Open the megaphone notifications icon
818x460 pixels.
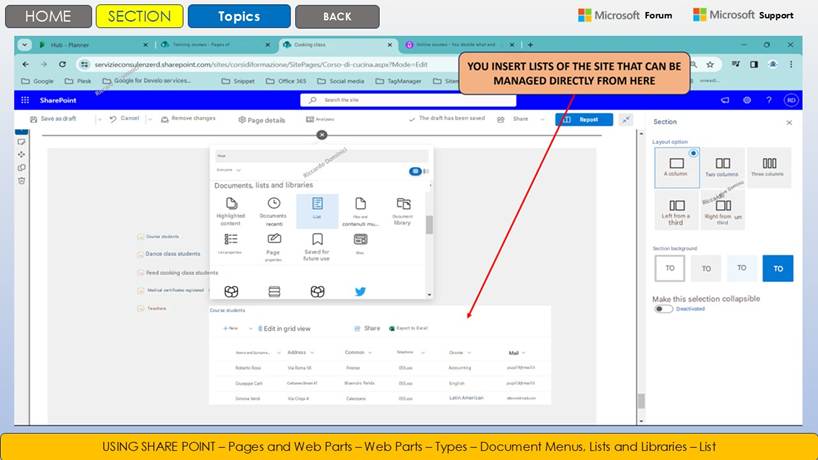725,100
